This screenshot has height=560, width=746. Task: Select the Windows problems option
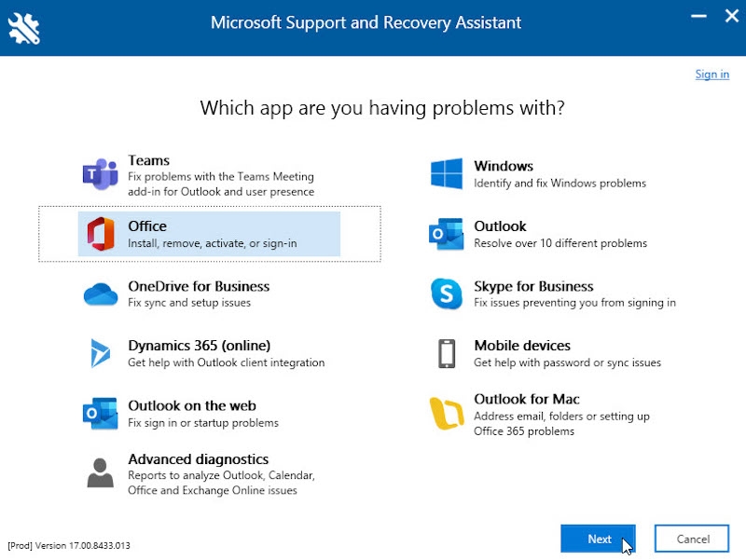(559, 173)
